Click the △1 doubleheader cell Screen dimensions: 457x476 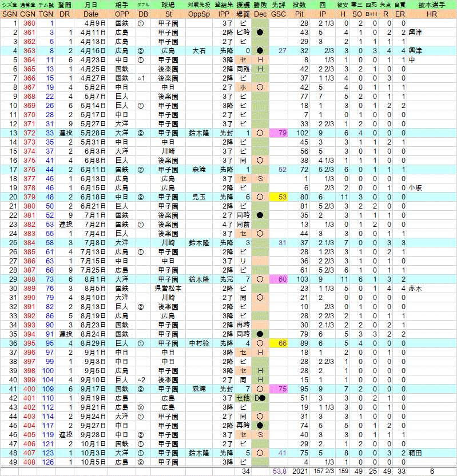[141, 78]
